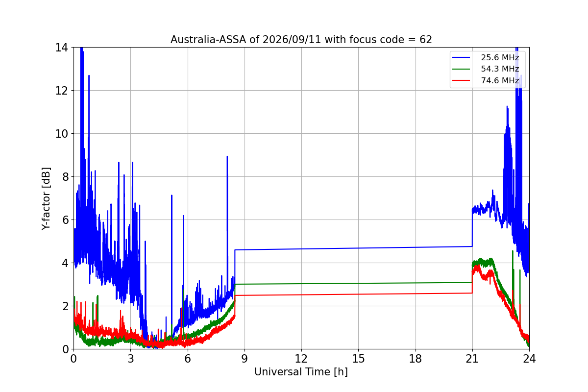
Task: Click the x-axis tick label 21
Action: 472,359
